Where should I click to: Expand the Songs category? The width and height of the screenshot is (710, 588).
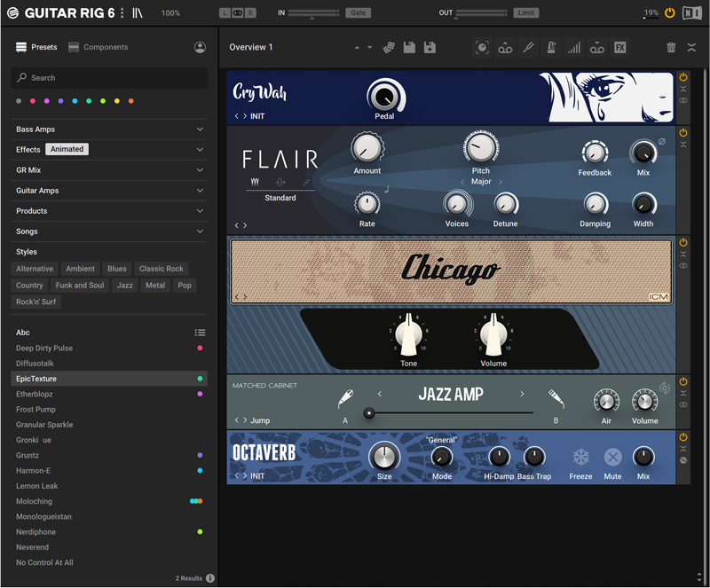[200, 231]
